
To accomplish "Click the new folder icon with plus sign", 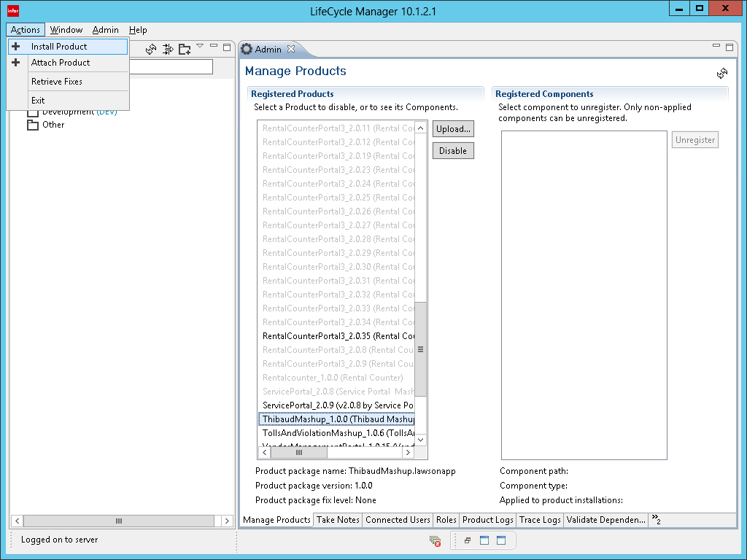I will tap(185, 49).
